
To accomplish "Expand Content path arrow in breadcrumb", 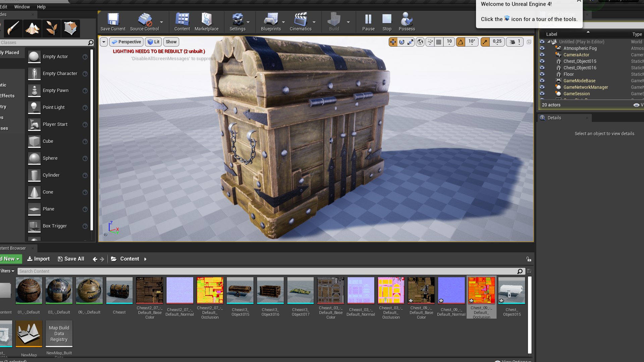I will point(145,259).
